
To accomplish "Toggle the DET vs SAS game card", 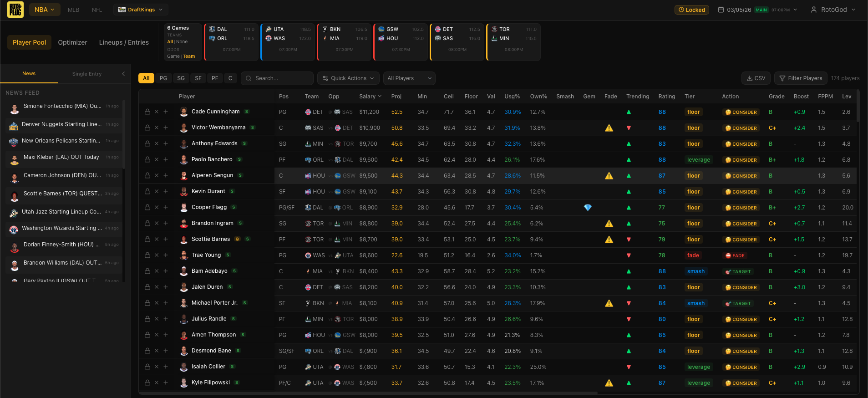I will [x=457, y=42].
